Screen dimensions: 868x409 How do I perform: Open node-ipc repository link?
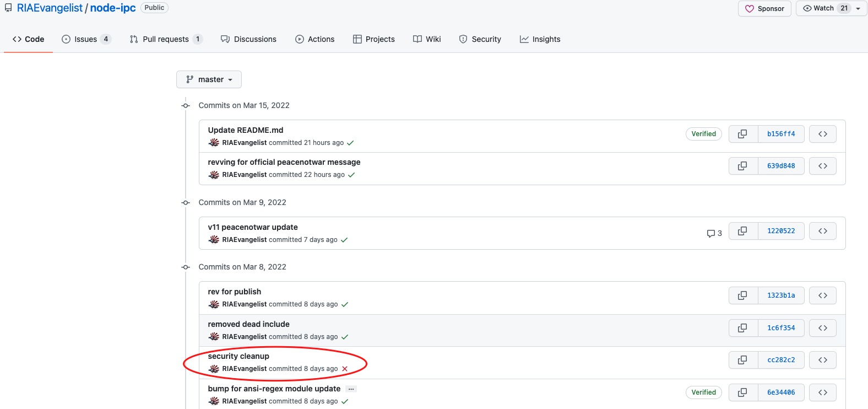click(x=113, y=8)
